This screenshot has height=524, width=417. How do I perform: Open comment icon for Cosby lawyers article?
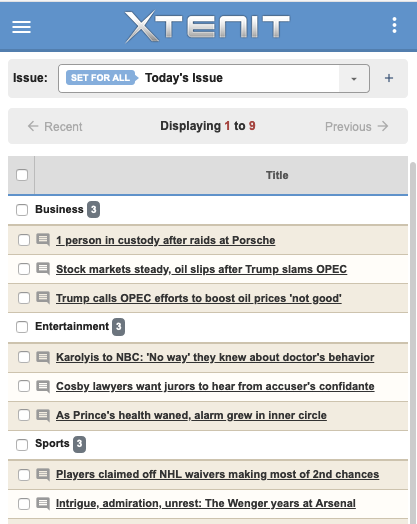pyautogui.click(x=43, y=386)
